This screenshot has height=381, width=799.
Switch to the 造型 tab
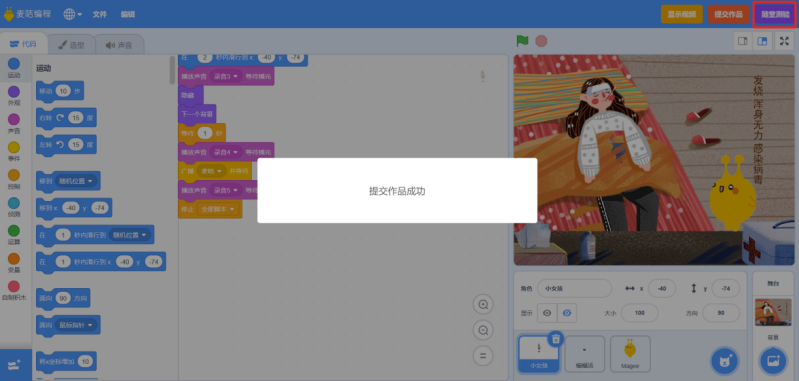(x=71, y=45)
